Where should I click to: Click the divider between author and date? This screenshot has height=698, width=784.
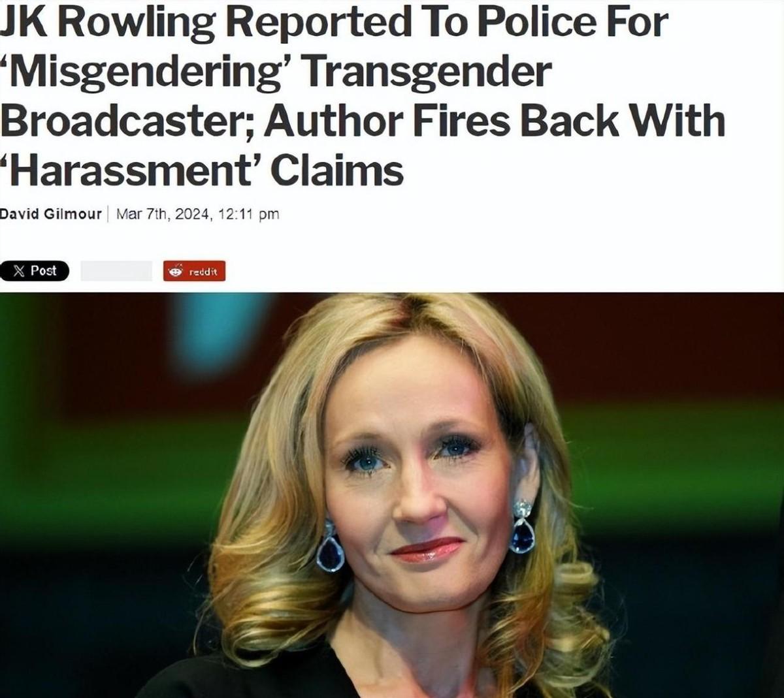coord(108,214)
